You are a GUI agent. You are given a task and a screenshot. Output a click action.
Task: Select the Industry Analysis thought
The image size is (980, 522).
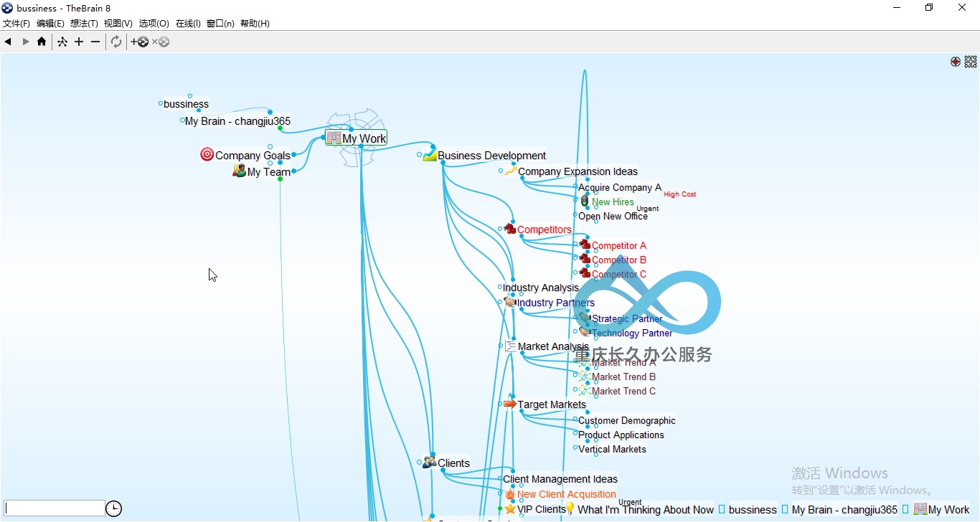(x=540, y=288)
